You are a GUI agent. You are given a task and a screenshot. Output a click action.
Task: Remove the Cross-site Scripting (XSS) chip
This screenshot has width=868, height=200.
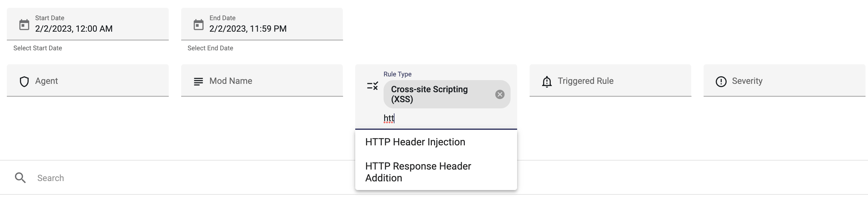click(x=500, y=94)
